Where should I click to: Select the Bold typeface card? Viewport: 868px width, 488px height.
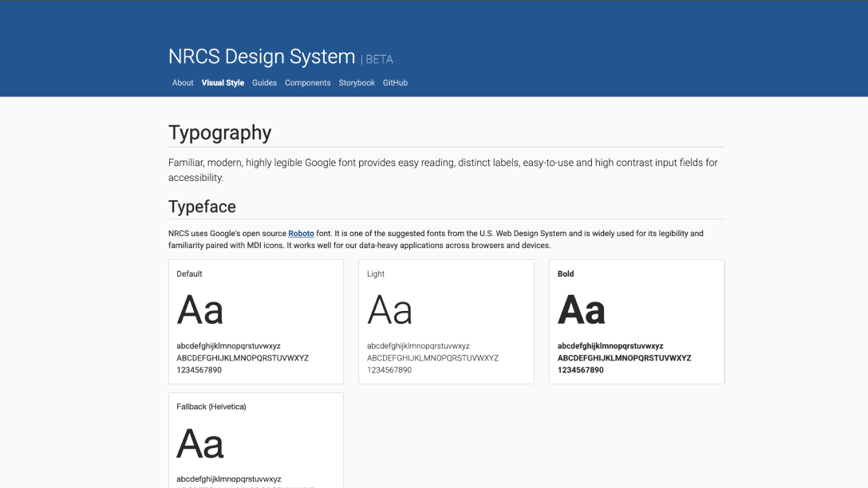637,321
